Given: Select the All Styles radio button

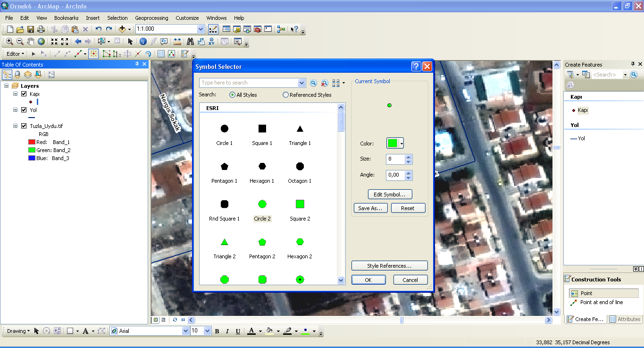Looking at the screenshot, I should click(232, 95).
